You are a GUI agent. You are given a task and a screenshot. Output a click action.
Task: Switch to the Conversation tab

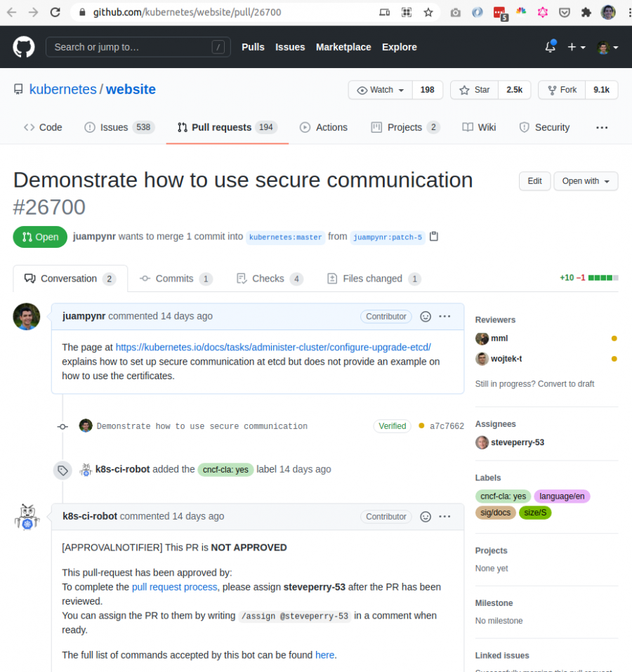coord(70,279)
